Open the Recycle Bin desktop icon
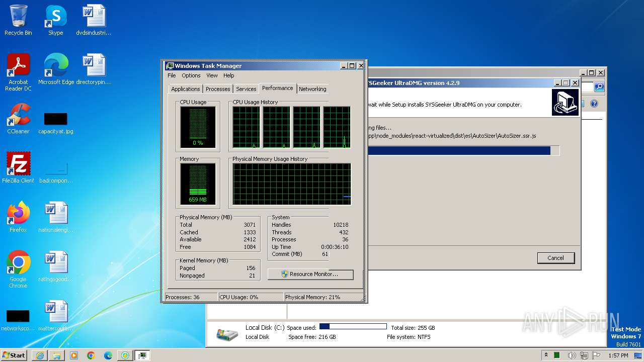This screenshot has height=362, width=644. point(18,20)
